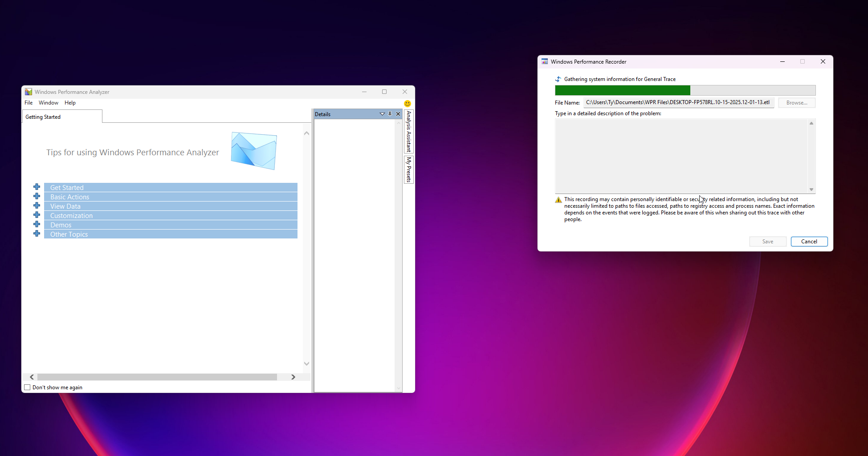Click the Getting Started scroll down arrow
This screenshot has height=456, width=868.
coord(306,363)
